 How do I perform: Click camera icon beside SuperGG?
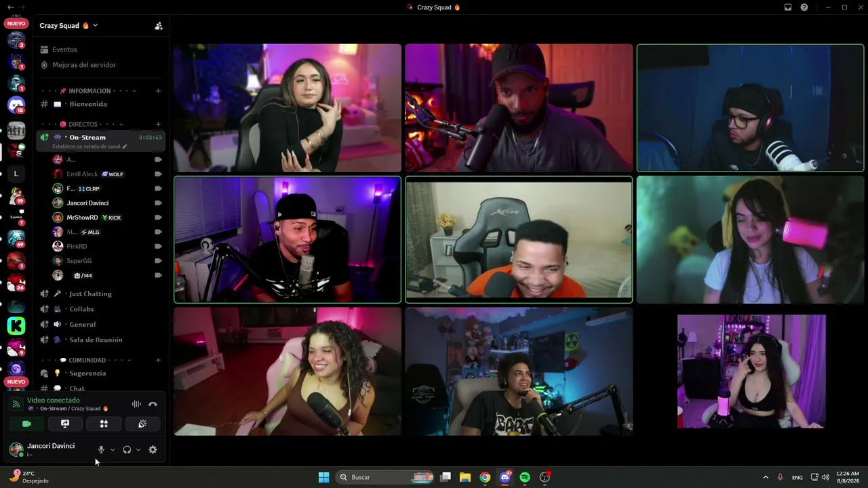click(158, 261)
